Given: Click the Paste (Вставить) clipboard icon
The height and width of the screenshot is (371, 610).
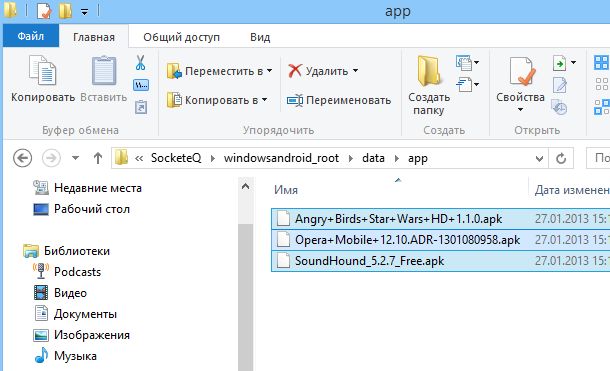Looking at the screenshot, I should (x=104, y=70).
